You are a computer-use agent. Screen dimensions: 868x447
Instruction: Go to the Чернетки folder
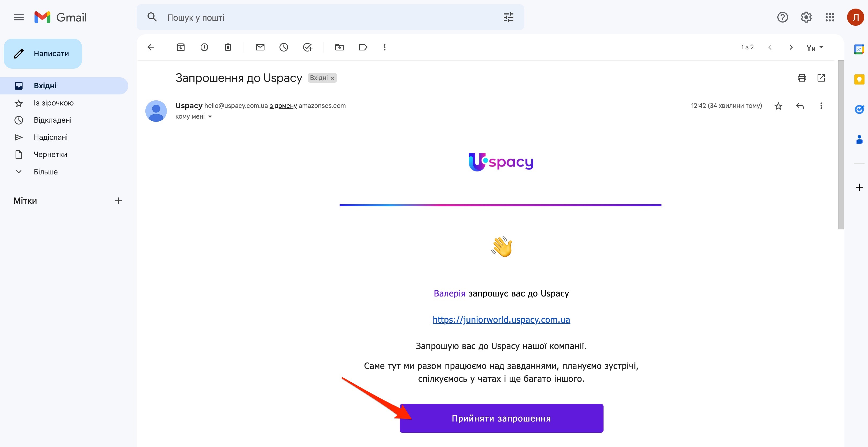[x=50, y=154]
